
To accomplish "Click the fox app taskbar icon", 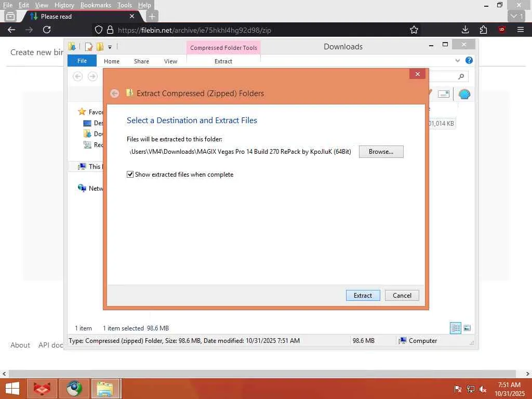I will tap(42, 389).
